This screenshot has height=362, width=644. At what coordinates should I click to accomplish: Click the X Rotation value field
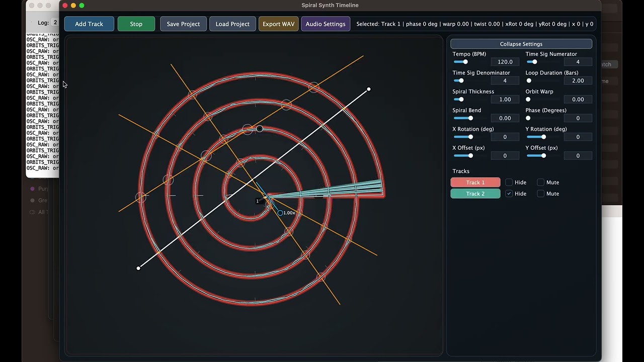[505, 137]
